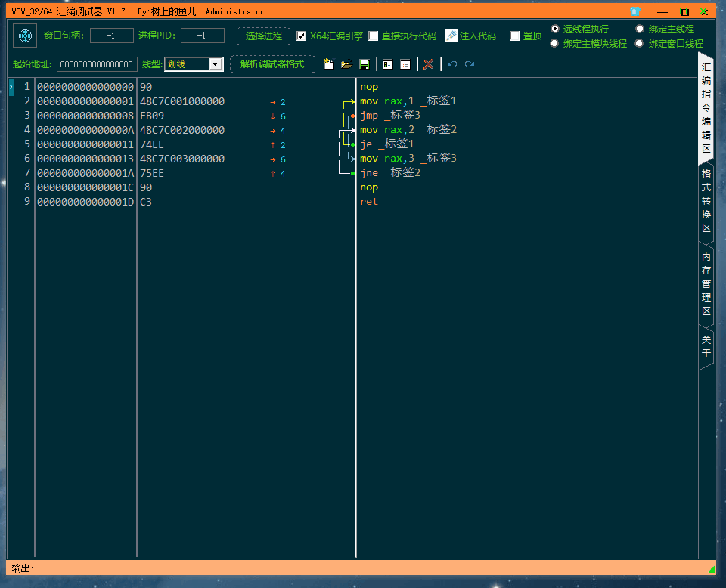Switch to the 格式转换区 side tab
Screen dimensions: 726x588
(706, 201)
